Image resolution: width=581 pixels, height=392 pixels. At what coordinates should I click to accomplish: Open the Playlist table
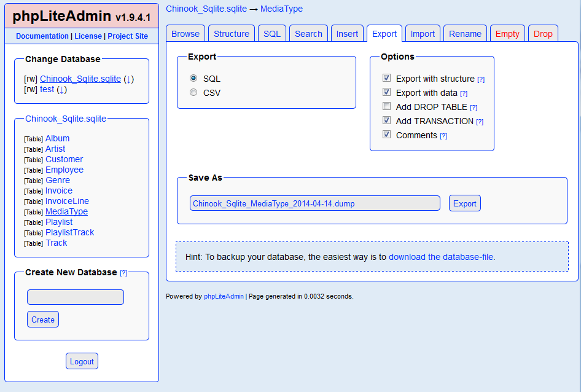tap(59, 222)
